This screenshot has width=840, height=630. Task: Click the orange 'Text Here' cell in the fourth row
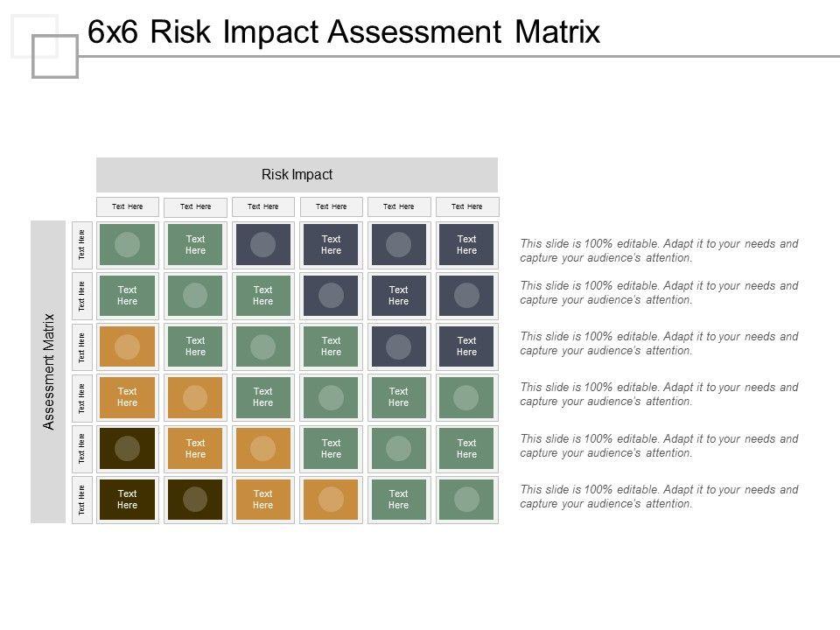[128, 397]
